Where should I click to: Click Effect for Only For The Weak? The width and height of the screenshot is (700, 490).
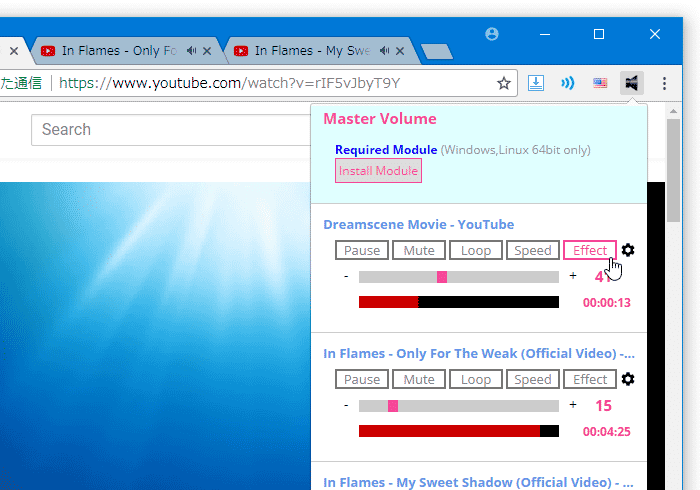tap(590, 379)
